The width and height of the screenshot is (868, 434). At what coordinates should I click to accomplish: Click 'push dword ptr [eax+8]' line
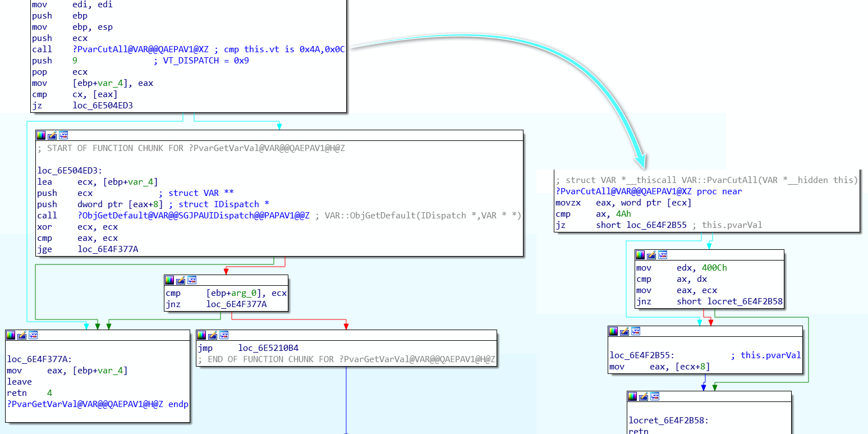click(153, 204)
